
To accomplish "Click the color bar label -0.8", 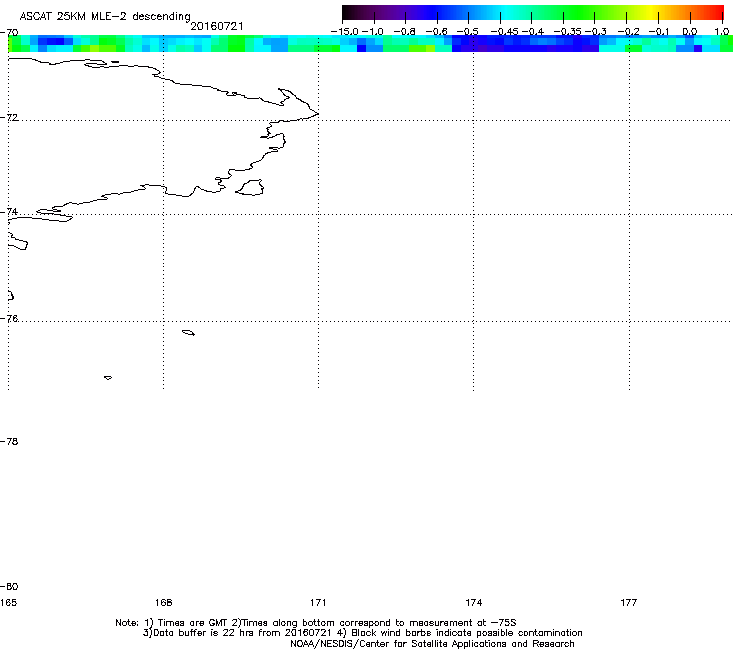I will pyautogui.click(x=404, y=32).
